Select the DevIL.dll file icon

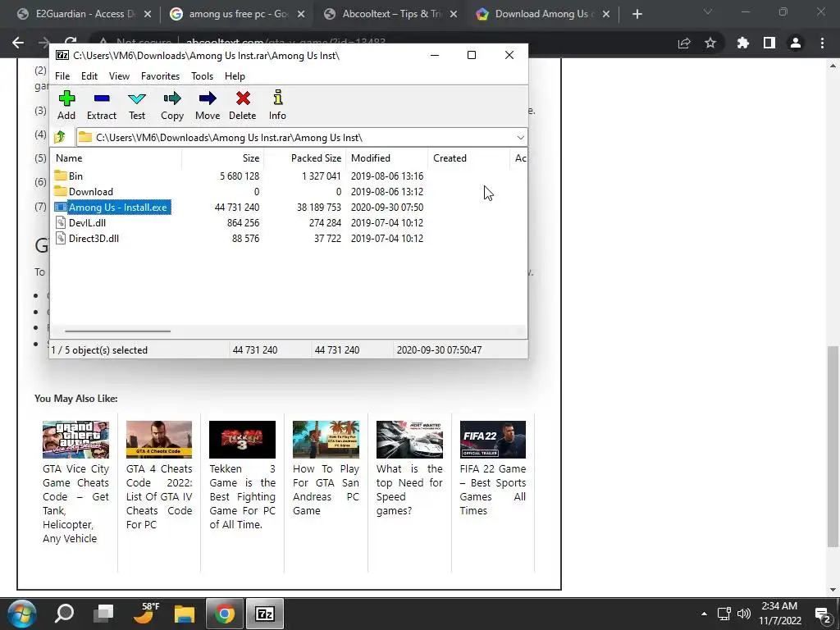tap(61, 222)
